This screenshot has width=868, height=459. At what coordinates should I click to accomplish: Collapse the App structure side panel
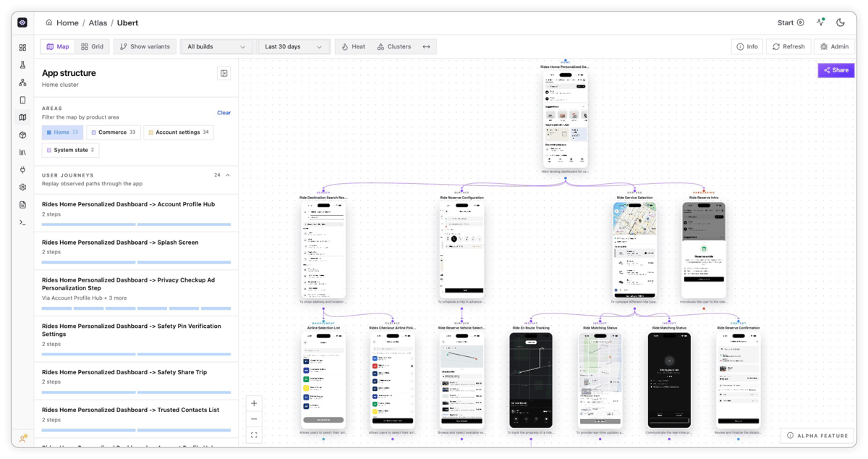click(x=224, y=73)
